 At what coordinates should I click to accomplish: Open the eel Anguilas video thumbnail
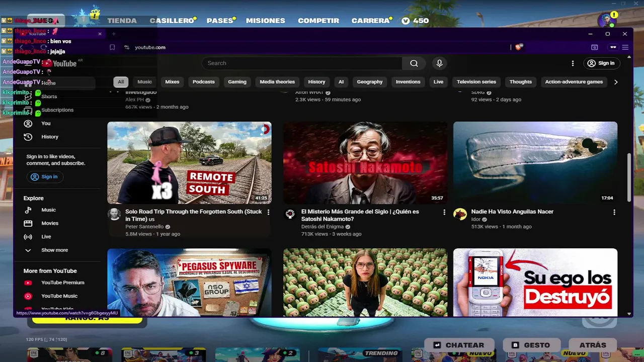coord(535,163)
